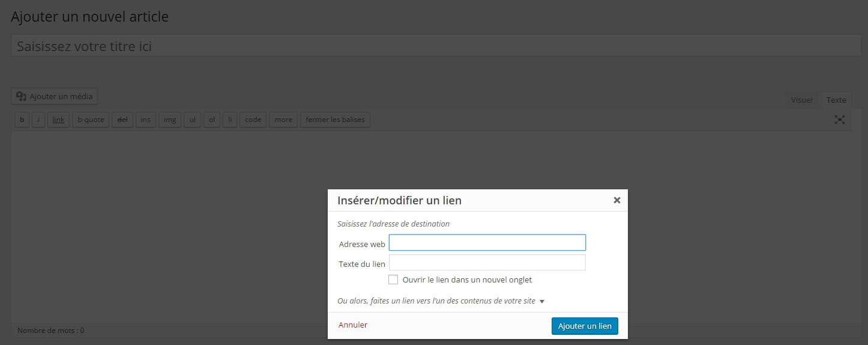868x345 pixels.
Task: Click the Ajouter un lien button
Action: click(x=585, y=326)
